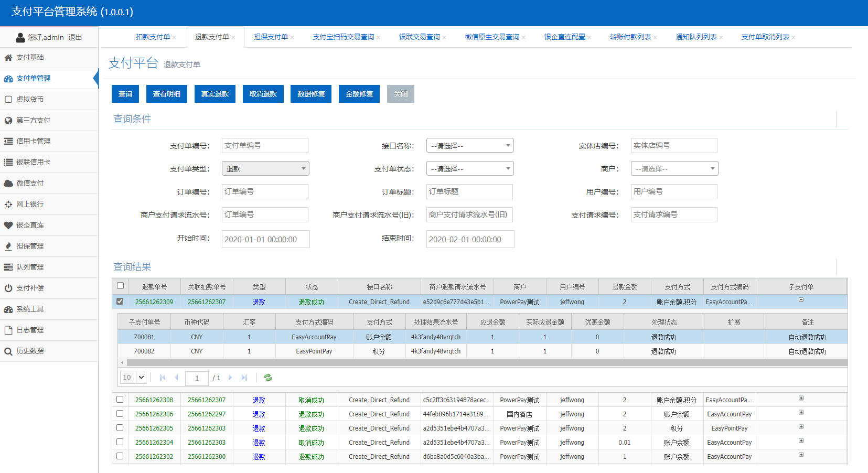
Task: Click the 数据修复 button
Action: coord(311,94)
